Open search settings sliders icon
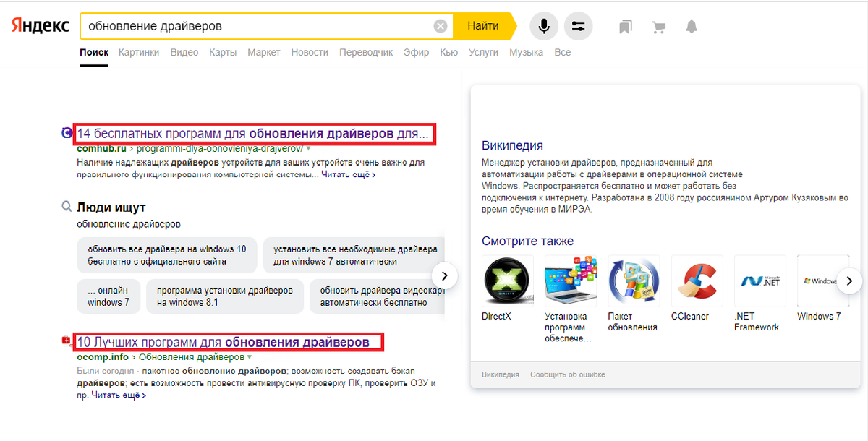Viewport: 868px width, 441px height. coord(578,26)
